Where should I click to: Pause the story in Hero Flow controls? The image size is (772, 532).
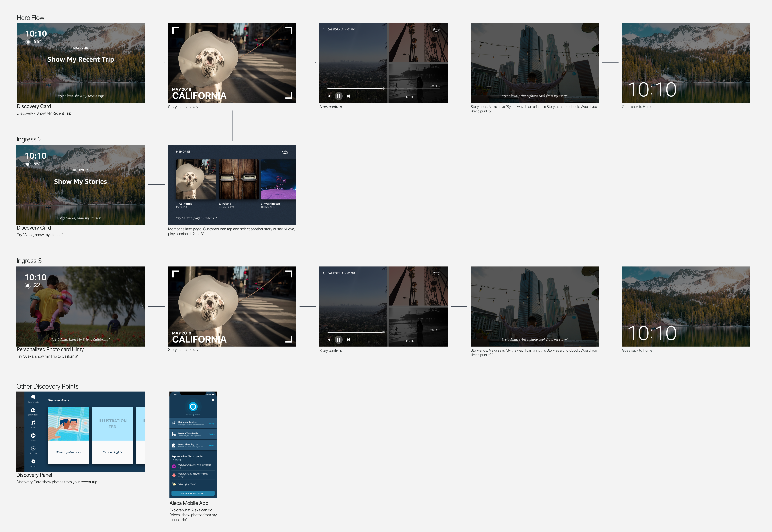pos(338,96)
